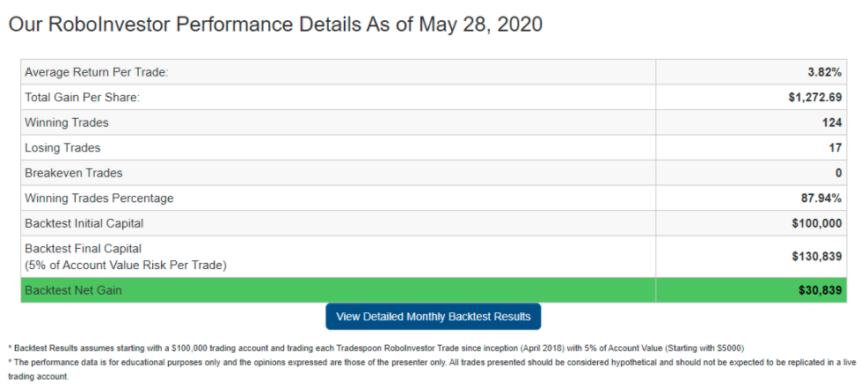Click the $100,000 initial capital value
The height and width of the screenshot is (386, 868).
pos(817,223)
